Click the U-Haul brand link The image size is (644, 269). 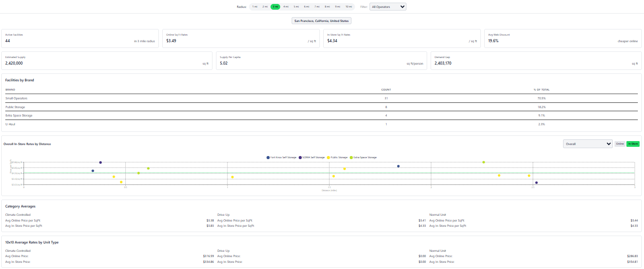pyautogui.click(x=10, y=124)
